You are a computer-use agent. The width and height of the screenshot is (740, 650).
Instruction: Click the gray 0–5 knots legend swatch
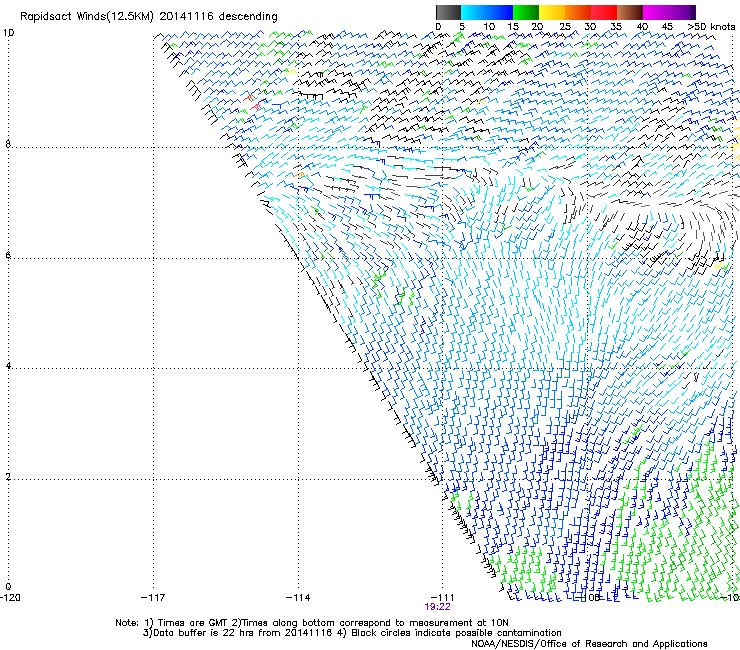tap(448, 12)
